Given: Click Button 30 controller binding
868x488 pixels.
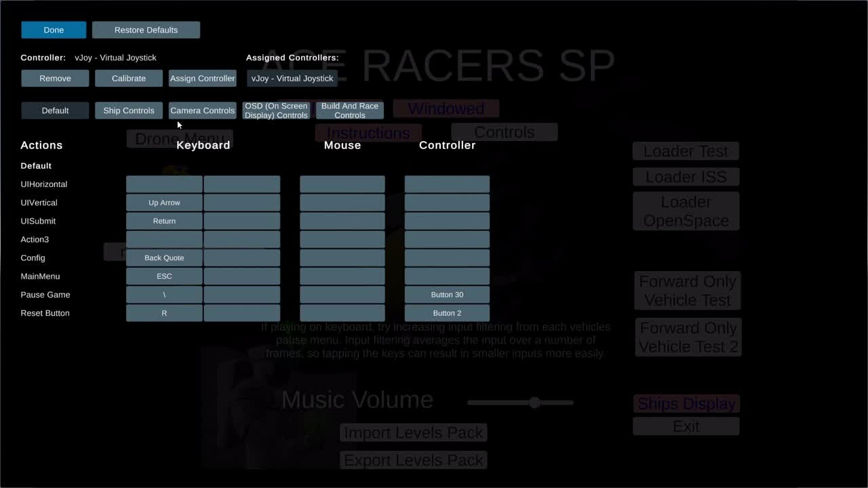Looking at the screenshot, I should coord(447,295).
